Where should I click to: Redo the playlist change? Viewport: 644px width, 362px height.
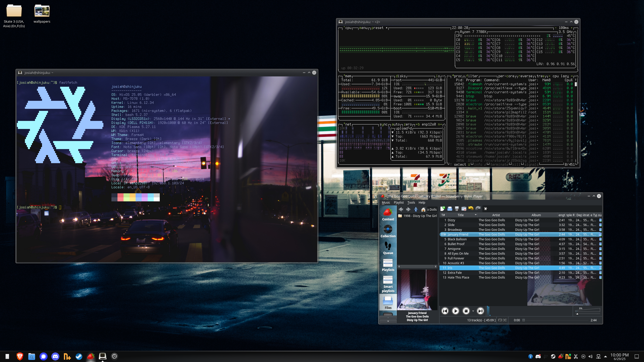point(478,209)
